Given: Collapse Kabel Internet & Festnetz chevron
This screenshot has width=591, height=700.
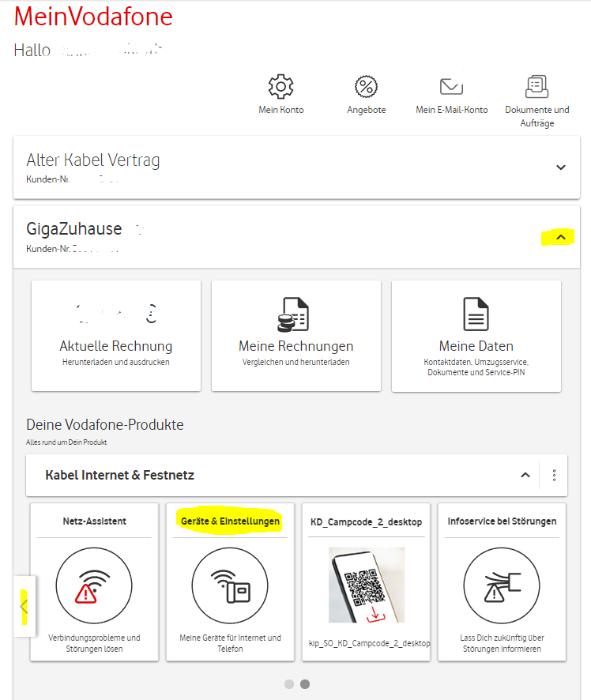Looking at the screenshot, I should [x=525, y=475].
